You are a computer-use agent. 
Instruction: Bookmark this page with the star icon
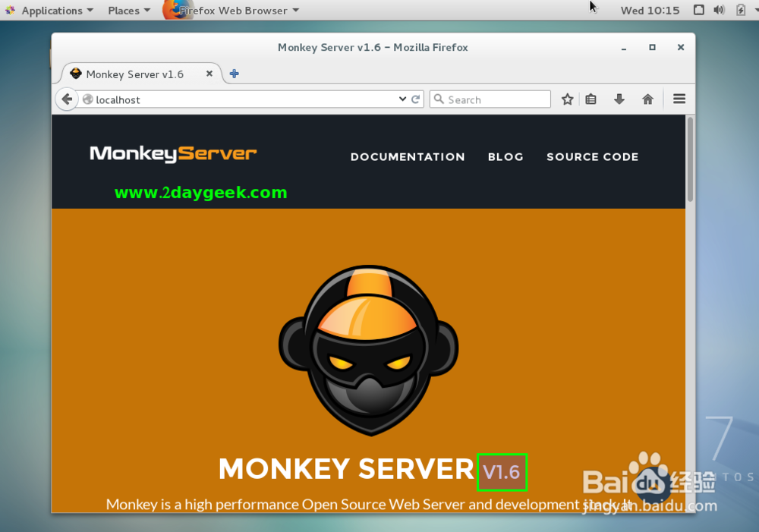pyautogui.click(x=567, y=99)
